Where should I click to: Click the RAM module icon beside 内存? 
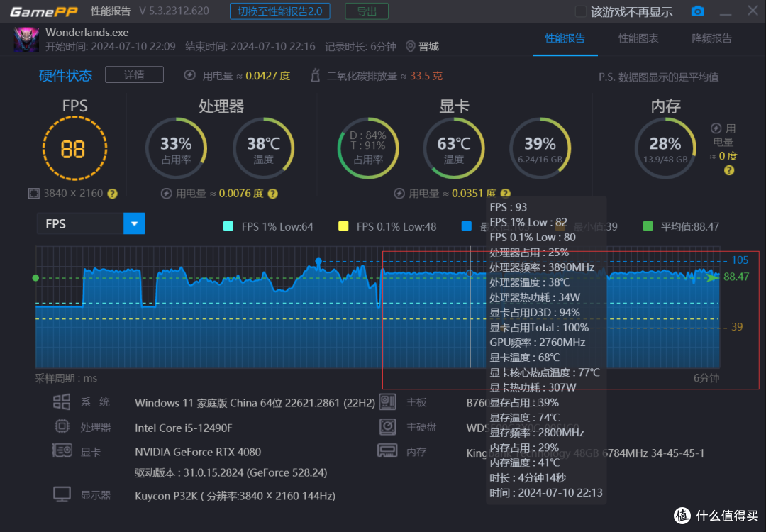pos(387,450)
